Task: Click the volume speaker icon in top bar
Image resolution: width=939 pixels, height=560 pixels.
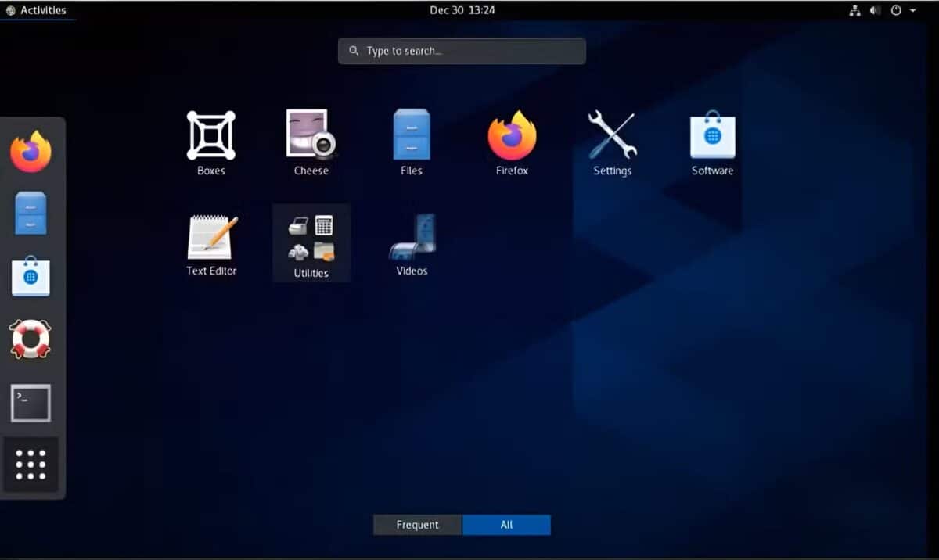Action: [x=875, y=10]
